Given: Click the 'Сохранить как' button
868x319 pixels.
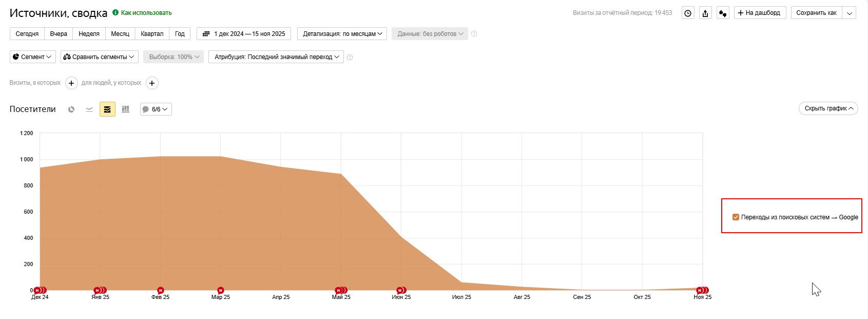Looking at the screenshot, I should tap(816, 13).
